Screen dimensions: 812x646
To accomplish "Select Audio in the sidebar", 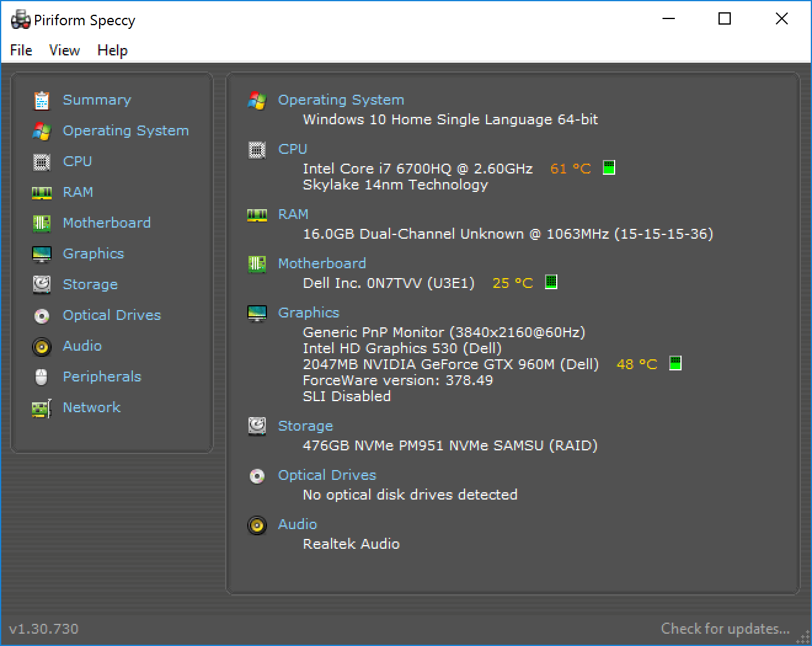I will click(82, 346).
